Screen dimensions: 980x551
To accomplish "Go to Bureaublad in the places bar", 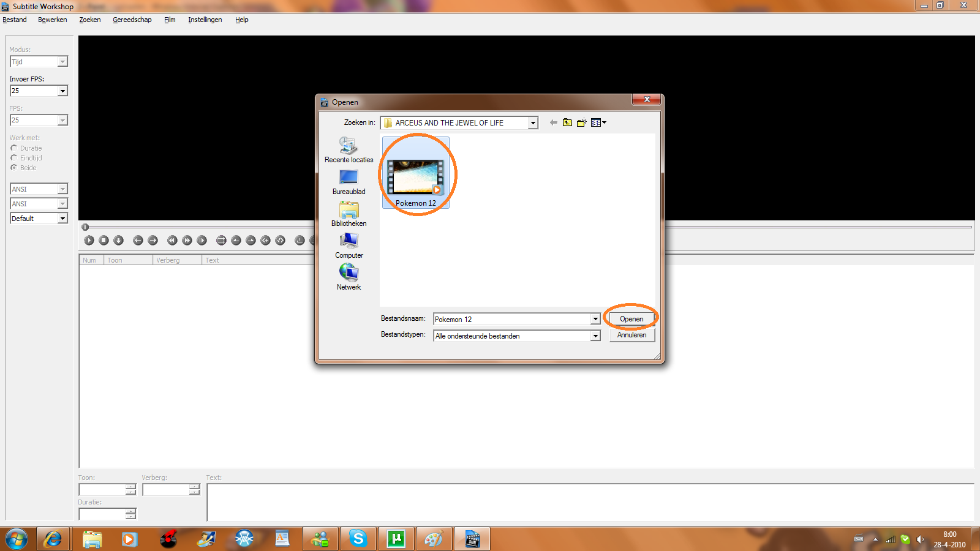I will click(x=349, y=182).
